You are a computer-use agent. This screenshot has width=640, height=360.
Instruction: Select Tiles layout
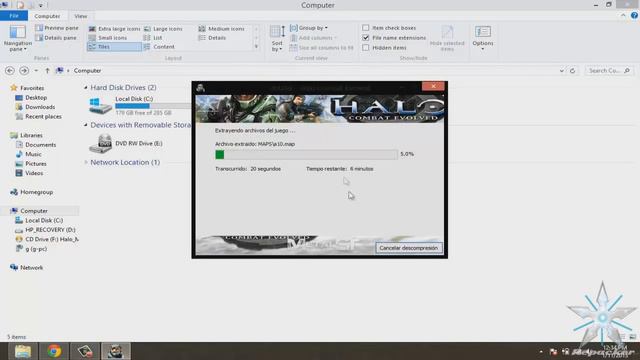[114, 47]
